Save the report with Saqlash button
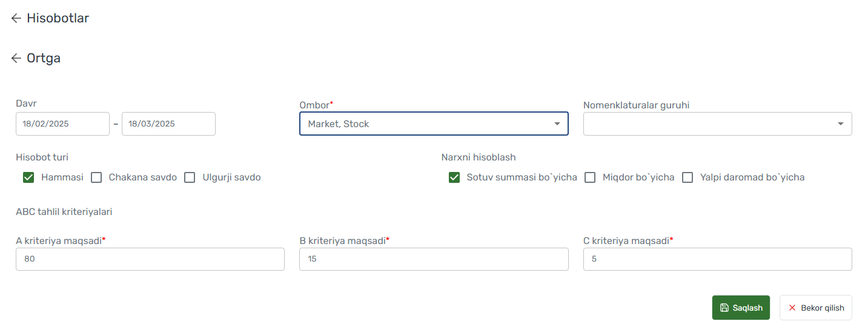Image resolution: width=868 pixels, height=330 pixels. (741, 308)
